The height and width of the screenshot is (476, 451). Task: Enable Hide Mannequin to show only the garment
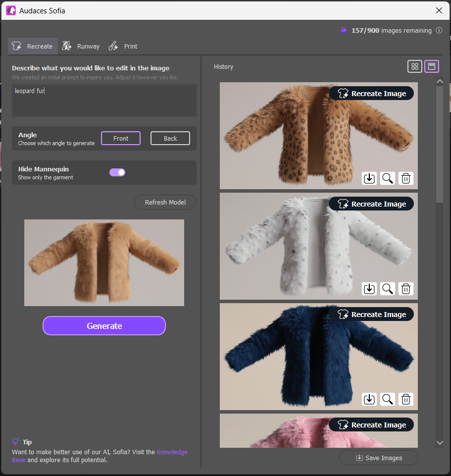point(117,172)
